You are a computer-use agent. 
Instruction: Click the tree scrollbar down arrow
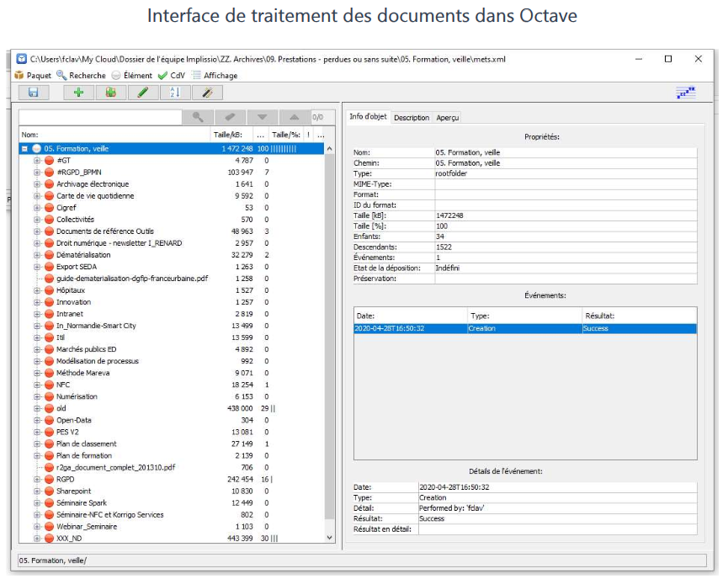point(328,536)
